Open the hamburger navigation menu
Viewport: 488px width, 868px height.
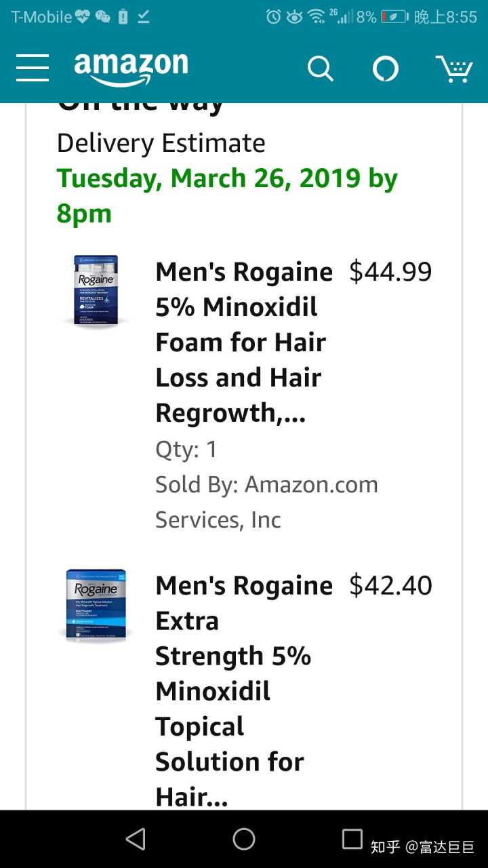pos(33,67)
